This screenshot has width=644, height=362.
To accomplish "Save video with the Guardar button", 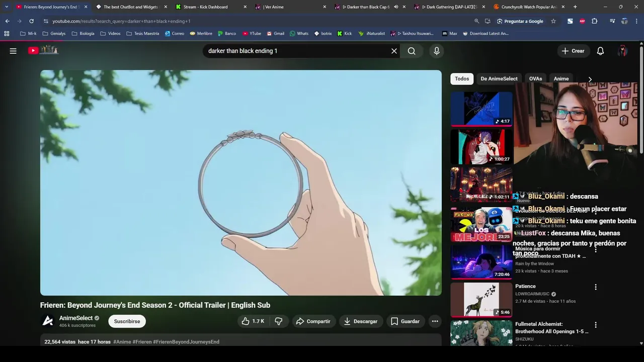I will point(405,321).
